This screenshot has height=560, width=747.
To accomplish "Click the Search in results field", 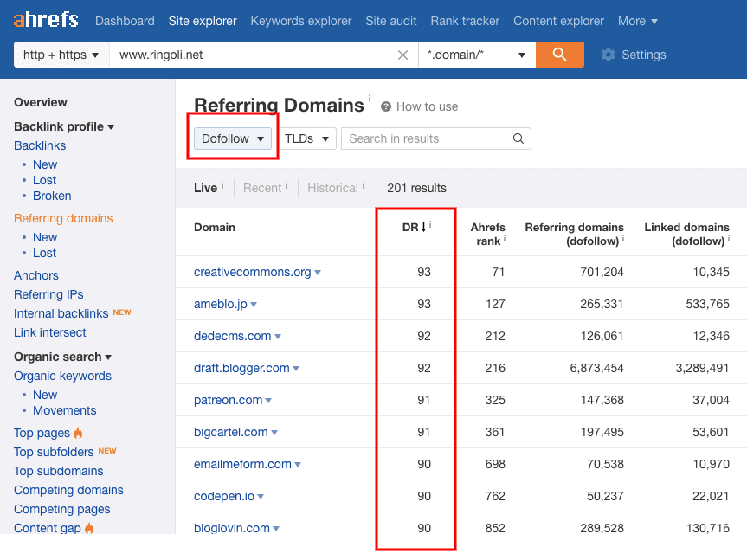I will coord(423,138).
